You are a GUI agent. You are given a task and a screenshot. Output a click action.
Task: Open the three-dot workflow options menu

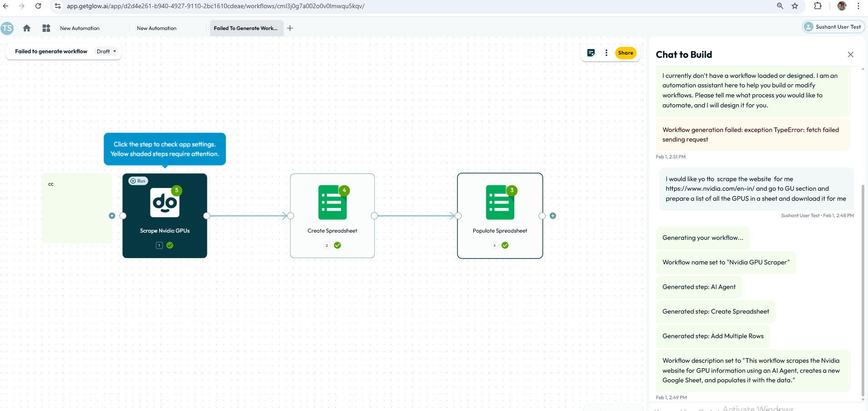[x=606, y=53]
